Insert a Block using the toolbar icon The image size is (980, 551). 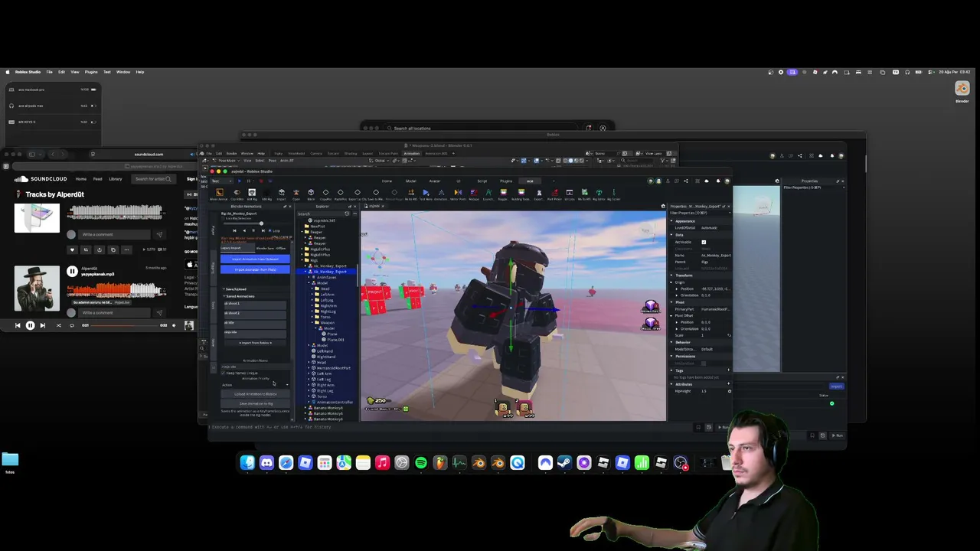(x=311, y=193)
